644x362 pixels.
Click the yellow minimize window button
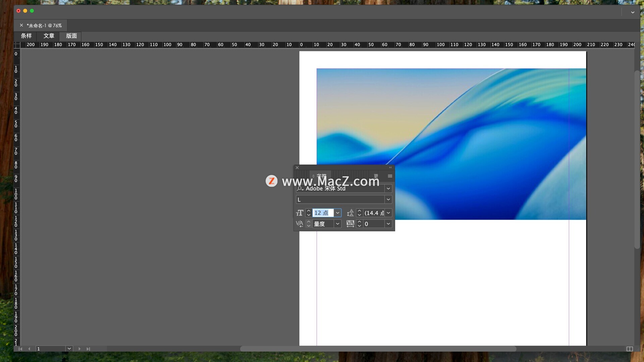[x=25, y=11]
